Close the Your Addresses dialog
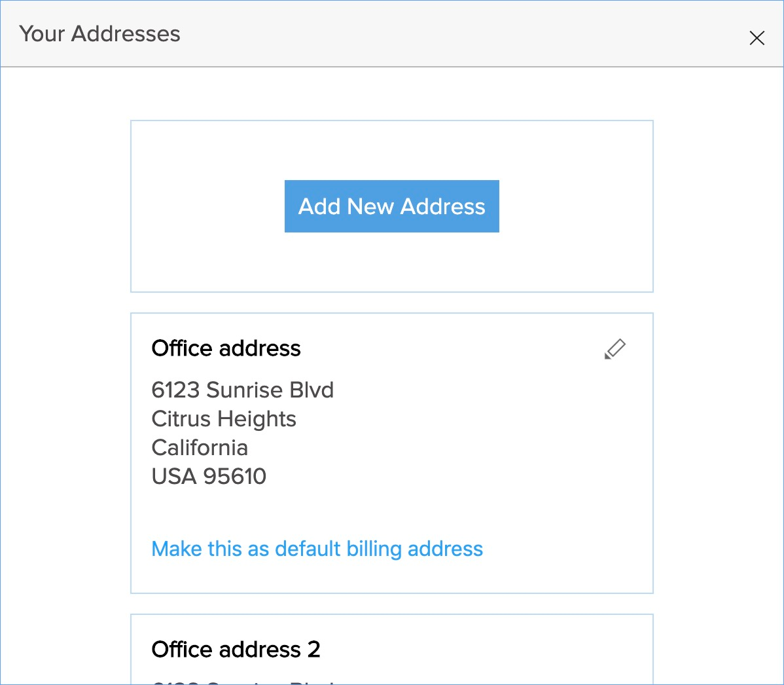The height and width of the screenshot is (685, 784). 757,38
